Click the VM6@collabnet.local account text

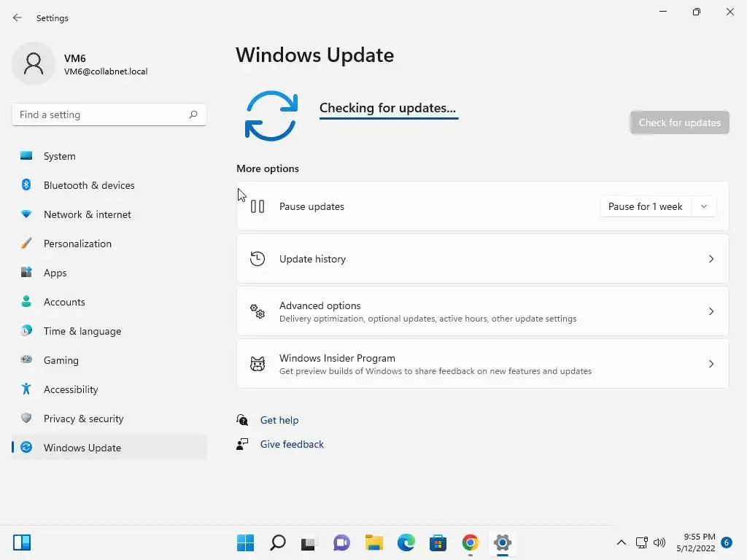106,71
